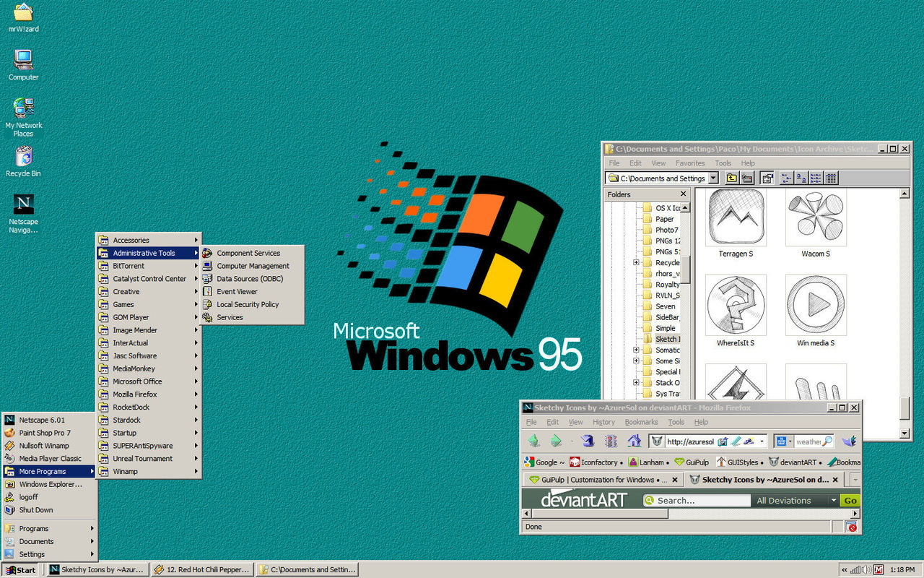Select the mrW!zard folder on the desktop
924x578 pixels.
pyautogui.click(x=23, y=17)
